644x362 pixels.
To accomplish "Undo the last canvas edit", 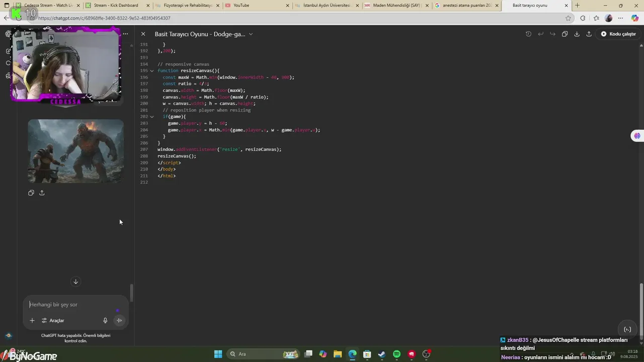I will (540, 34).
